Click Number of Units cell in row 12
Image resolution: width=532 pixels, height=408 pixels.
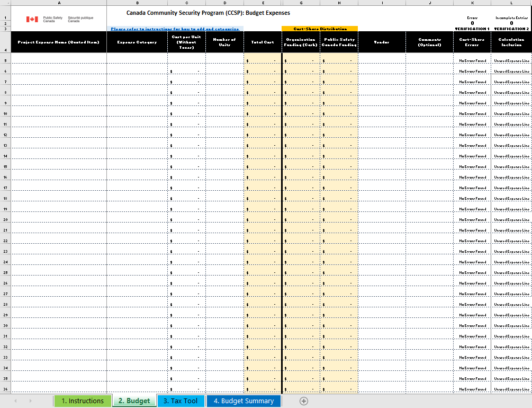(x=224, y=135)
